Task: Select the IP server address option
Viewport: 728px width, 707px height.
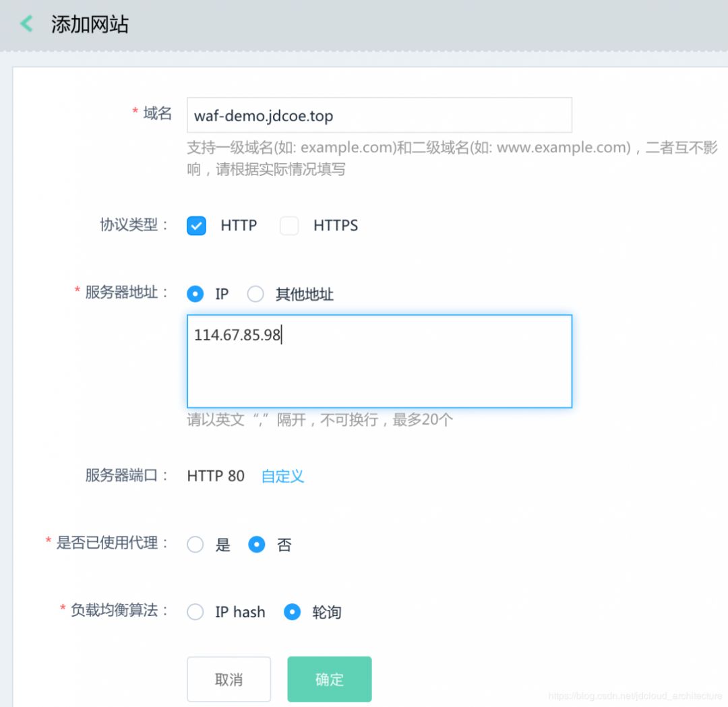Action: tap(195, 294)
